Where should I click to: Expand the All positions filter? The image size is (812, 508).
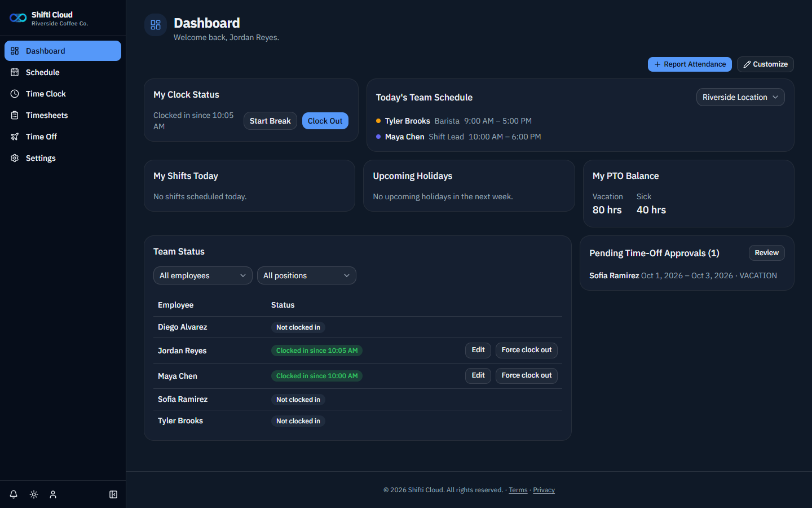pyautogui.click(x=307, y=275)
